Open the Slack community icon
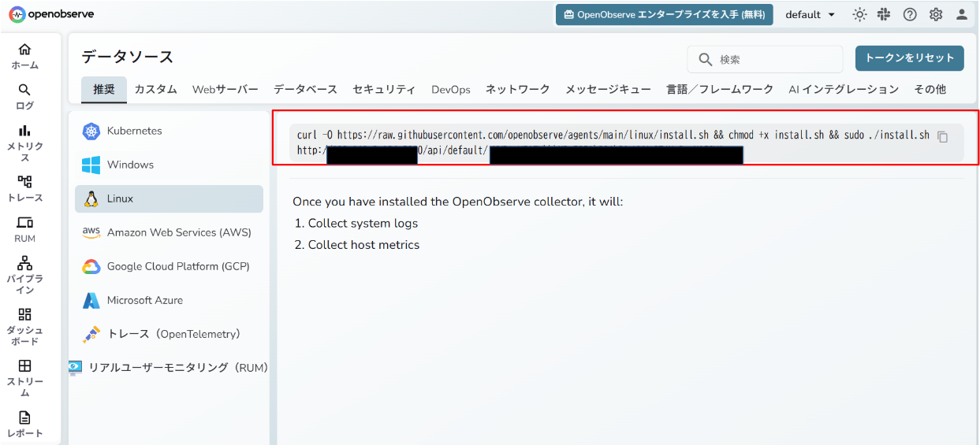The image size is (980, 445). coord(884,14)
